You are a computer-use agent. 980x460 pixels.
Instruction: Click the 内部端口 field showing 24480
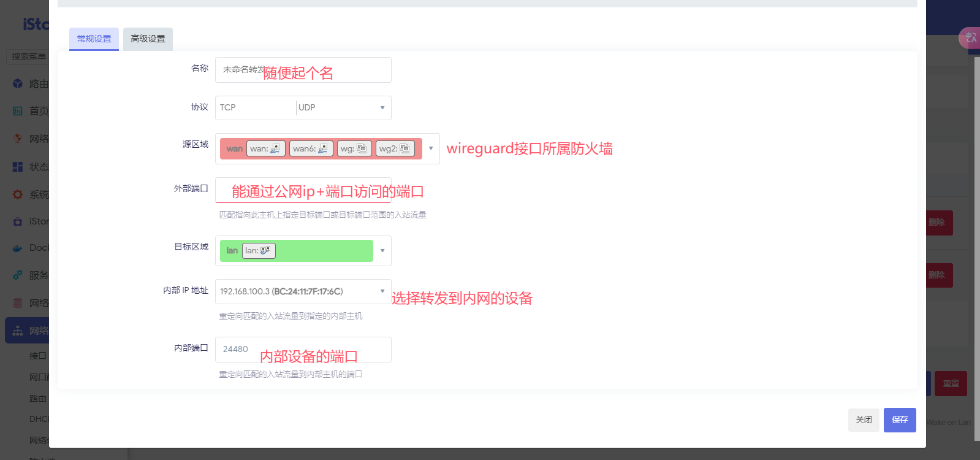click(x=303, y=349)
